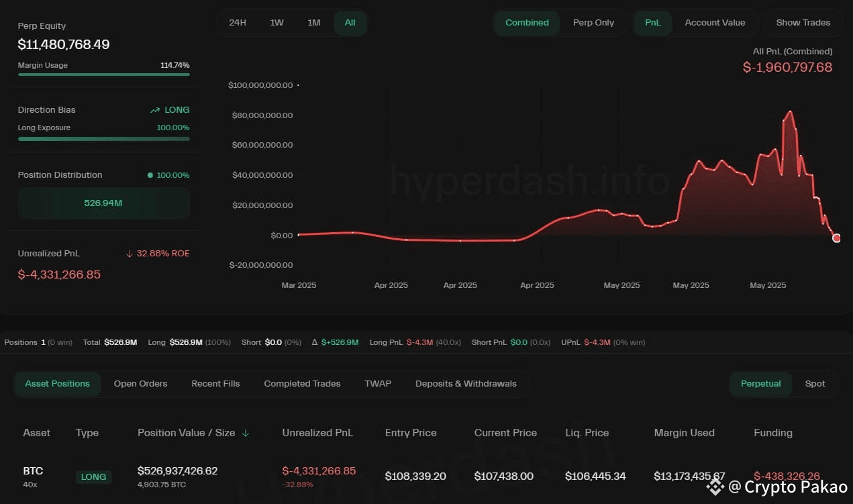The width and height of the screenshot is (853, 504).
Task: Select the 1W time range
Action: [277, 23]
